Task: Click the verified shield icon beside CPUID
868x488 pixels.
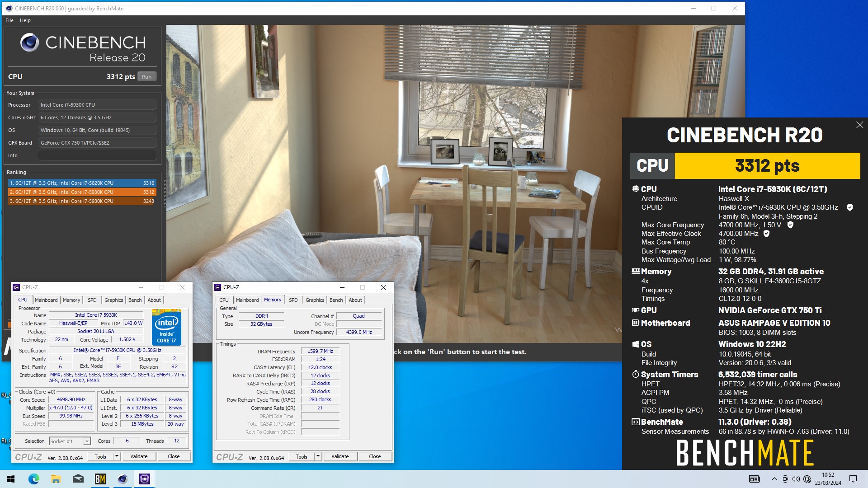Action: click(850, 207)
